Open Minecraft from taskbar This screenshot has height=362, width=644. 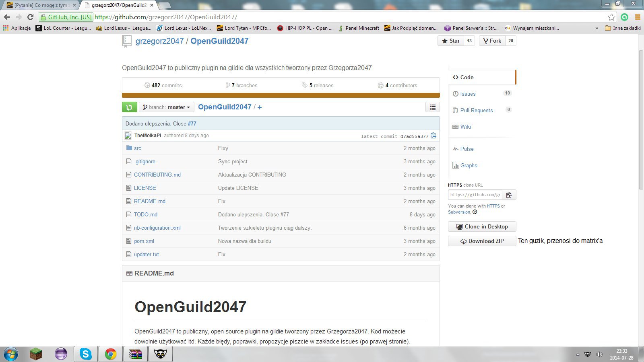coord(36,354)
